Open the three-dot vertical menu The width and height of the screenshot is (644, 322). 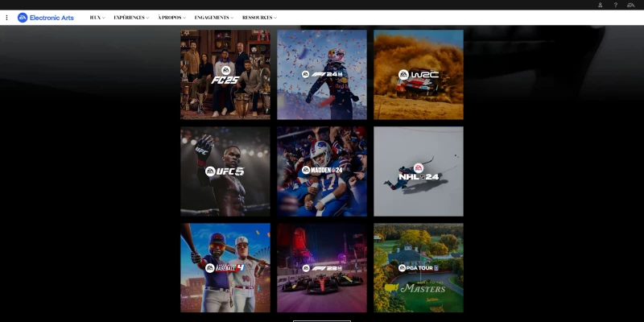(x=6, y=18)
